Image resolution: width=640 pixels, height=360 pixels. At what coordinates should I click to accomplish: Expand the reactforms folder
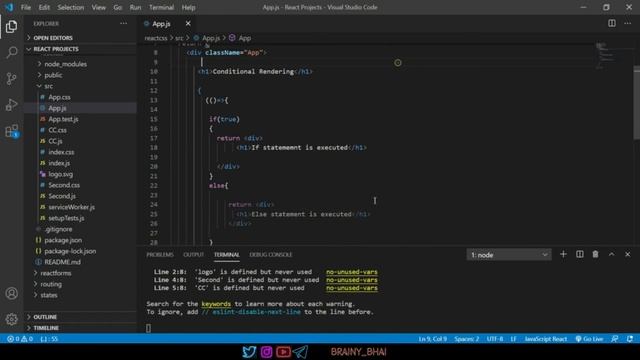pyautogui.click(x=56, y=273)
